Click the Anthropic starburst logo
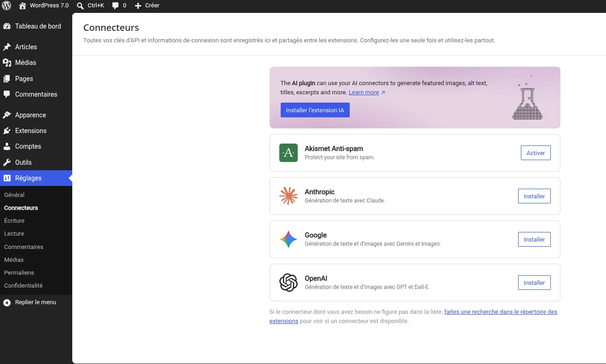 tap(289, 196)
